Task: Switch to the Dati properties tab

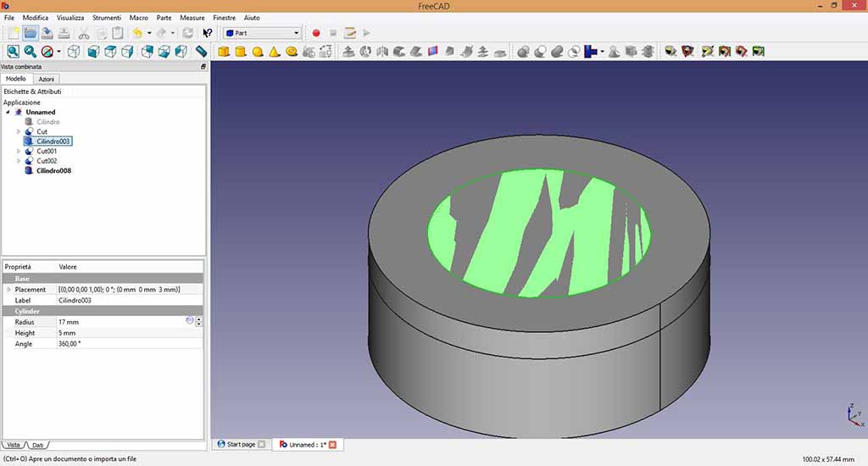Action: click(37, 445)
